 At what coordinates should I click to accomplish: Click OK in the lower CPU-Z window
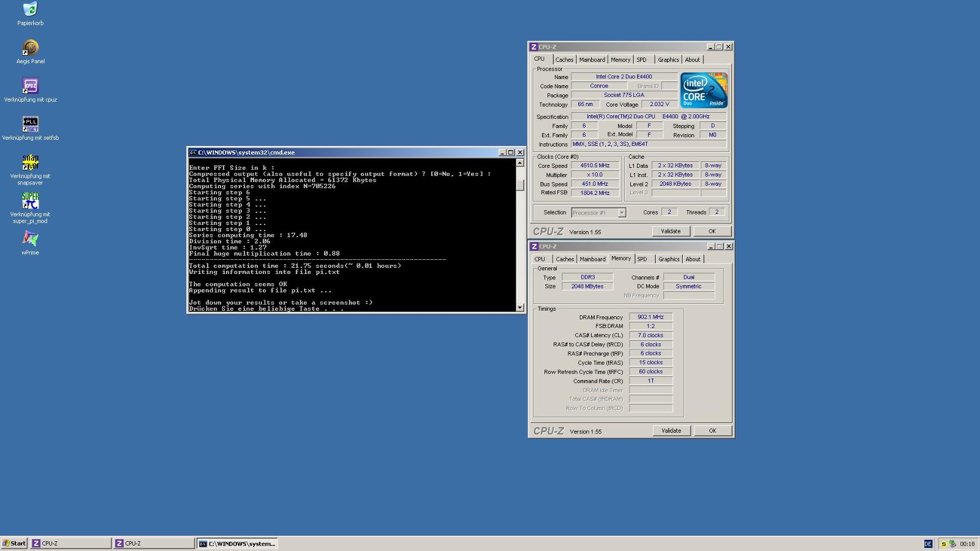coord(712,431)
